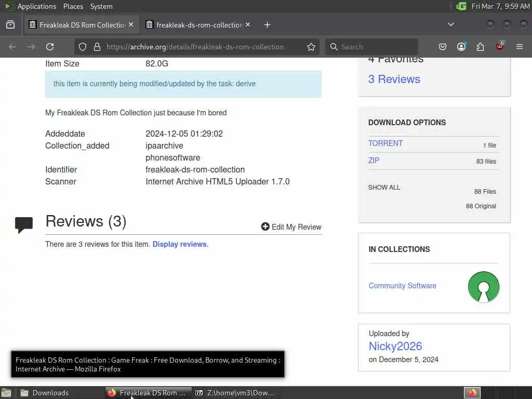Click SHOW ALL download options

[384, 187]
